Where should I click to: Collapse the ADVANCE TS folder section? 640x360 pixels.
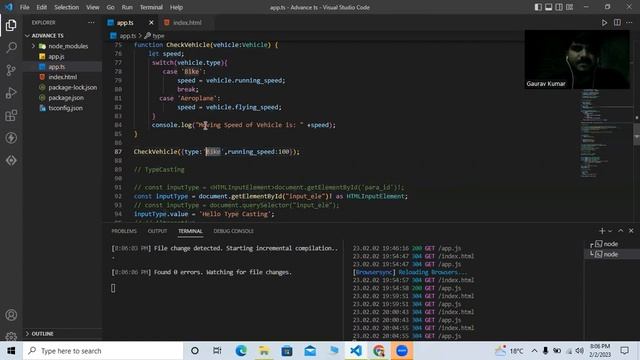[62, 36]
